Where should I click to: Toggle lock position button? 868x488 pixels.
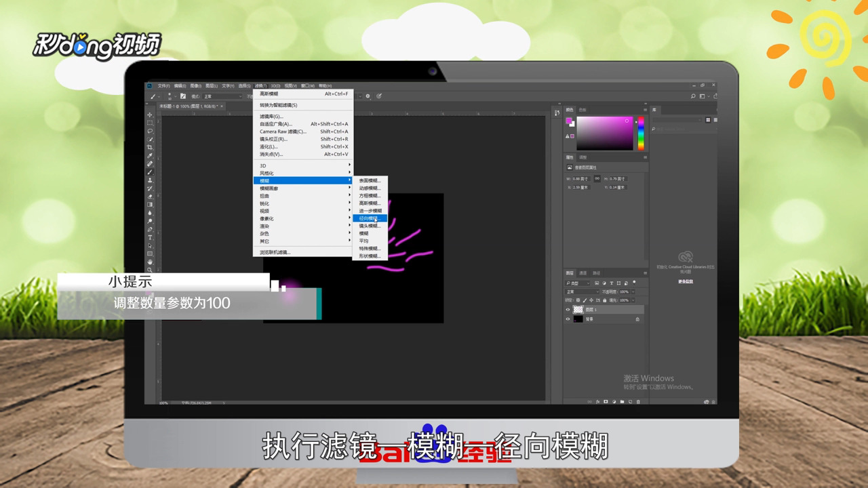click(x=591, y=300)
